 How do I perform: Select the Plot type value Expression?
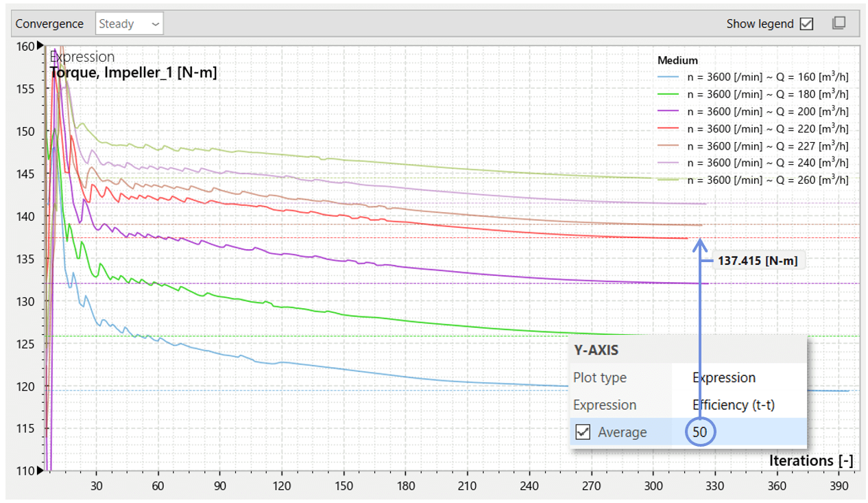[724, 378]
